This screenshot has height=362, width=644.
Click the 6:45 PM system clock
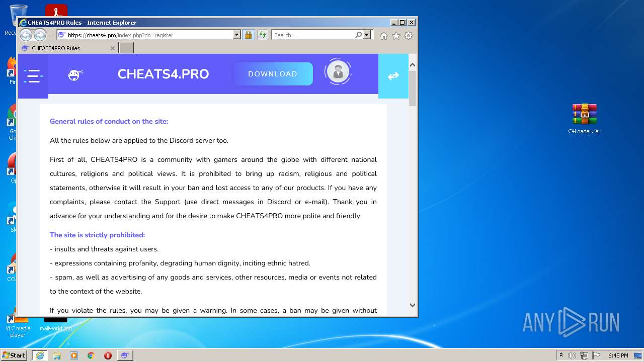[x=618, y=355]
